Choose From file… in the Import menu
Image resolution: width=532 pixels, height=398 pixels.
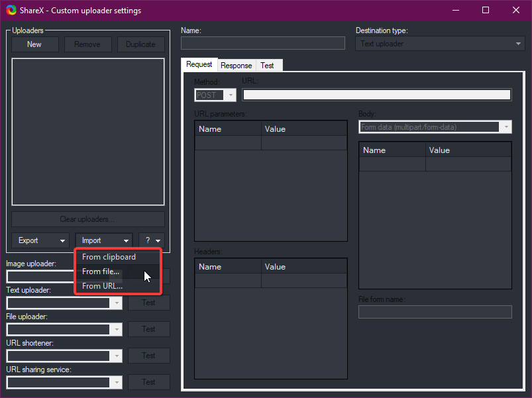coord(118,272)
